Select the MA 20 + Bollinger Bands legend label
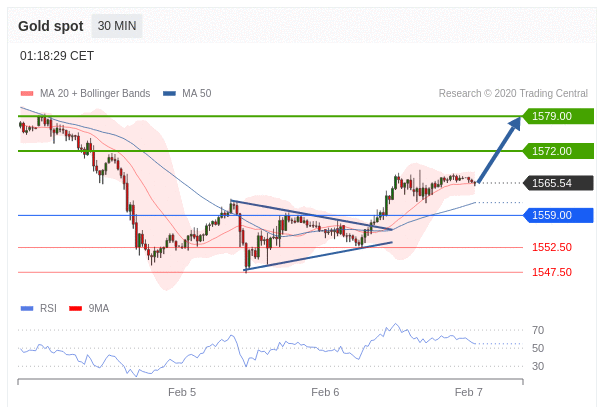This screenshot has width=603, height=412. [95, 93]
